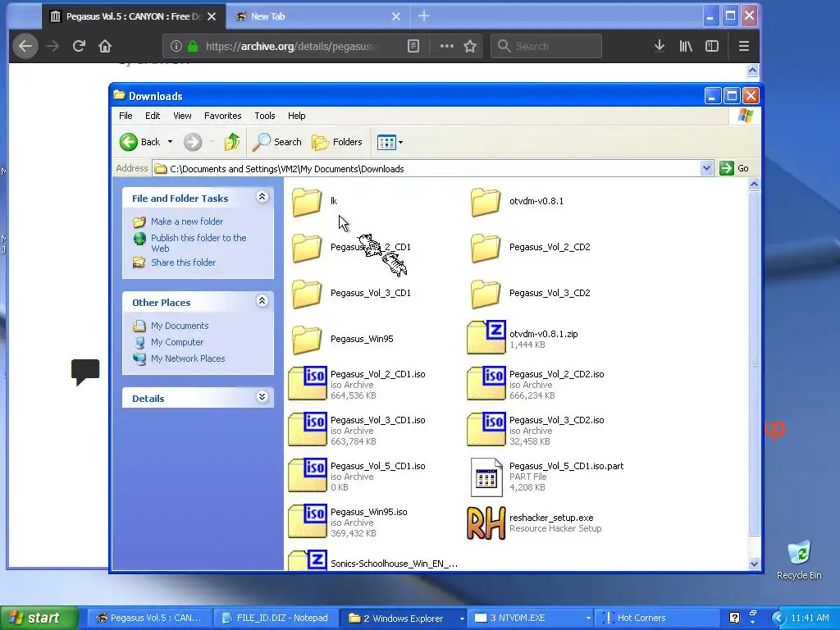This screenshot has width=840, height=630.
Task: Click scroll down arrow in Downloads window
Action: pos(754,564)
